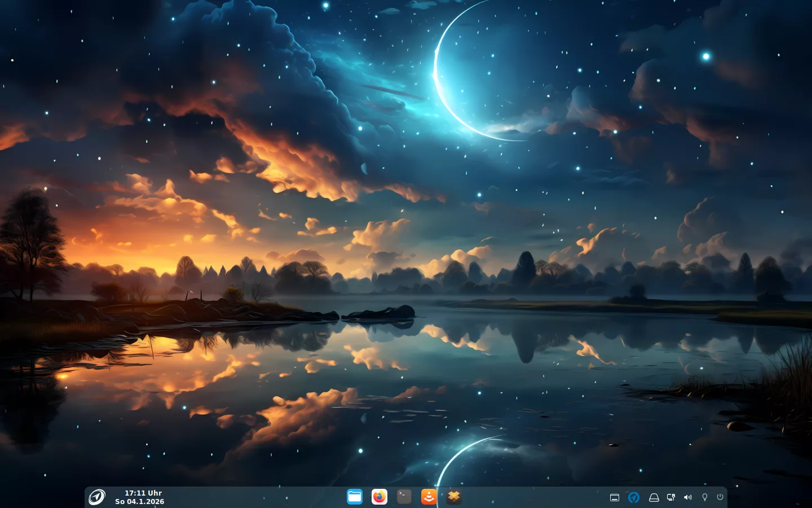Open network connections tray icon

[671, 497]
